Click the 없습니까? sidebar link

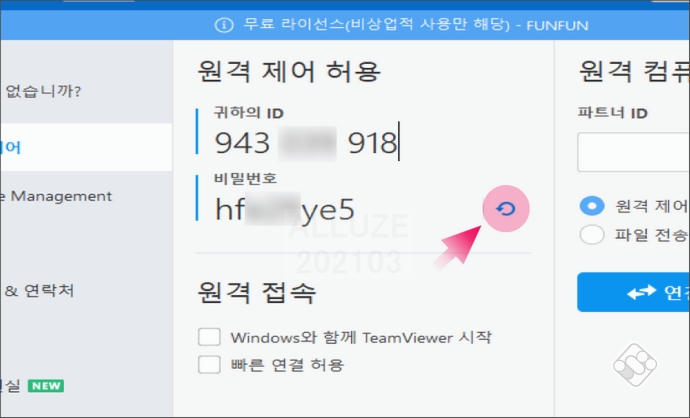43,92
